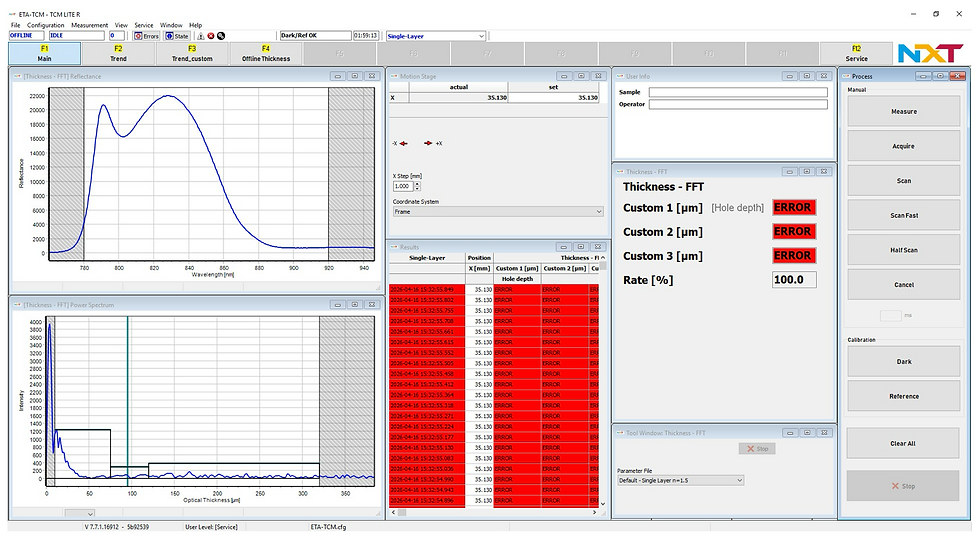Click the User Level [Service] status text
The width and height of the screenshot is (980, 538).
pyautogui.click(x=211, y=527)
